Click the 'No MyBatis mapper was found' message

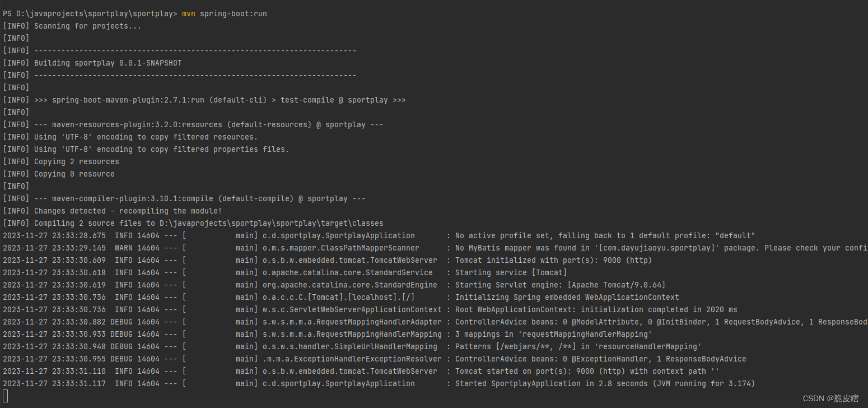click(661, 248)
